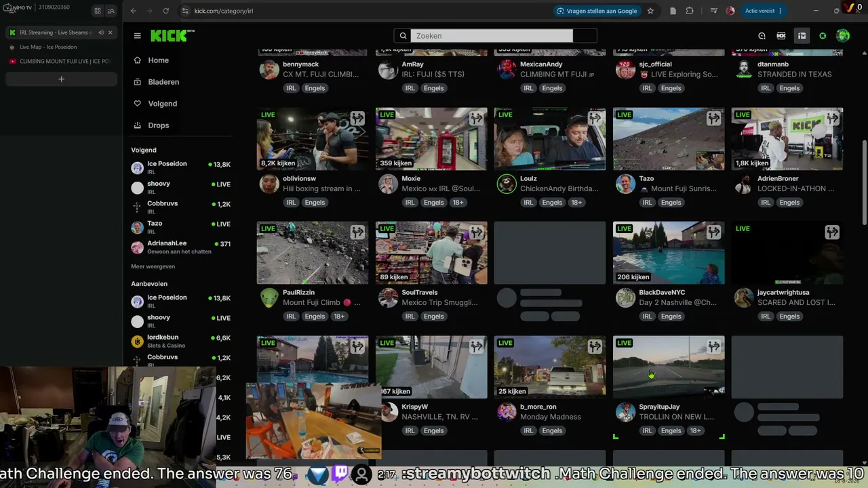Click the address bar URL
Image resolution: width=868 pixels, height=488 pixels.
point(223,11)
